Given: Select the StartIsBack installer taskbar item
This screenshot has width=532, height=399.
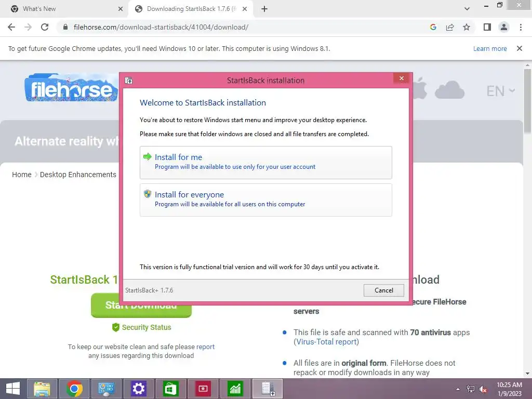Looking at the screenshot, I should (x=268, y=389).
